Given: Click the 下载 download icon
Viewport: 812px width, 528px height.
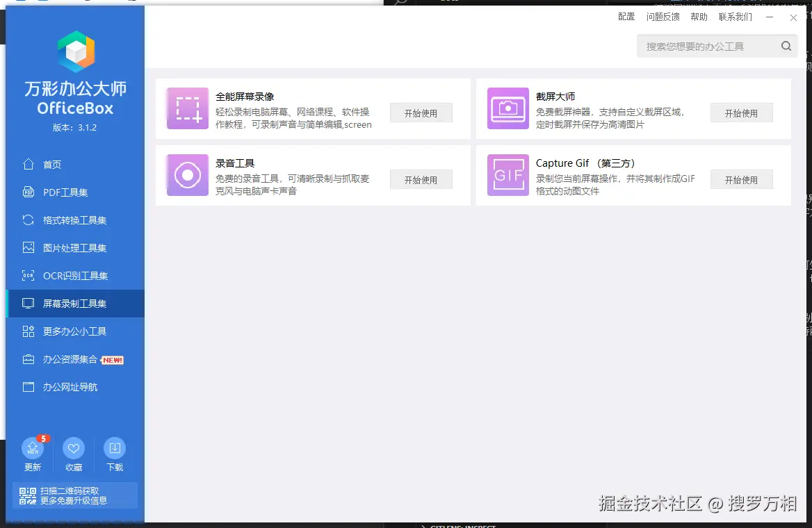Looking at the screenshot, I should click(x=115, y=448).
